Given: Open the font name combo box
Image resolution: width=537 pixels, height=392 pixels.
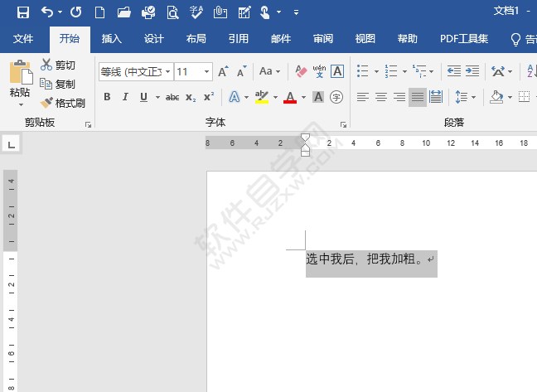Looking at the screenshot, I should tap(136, 71).
